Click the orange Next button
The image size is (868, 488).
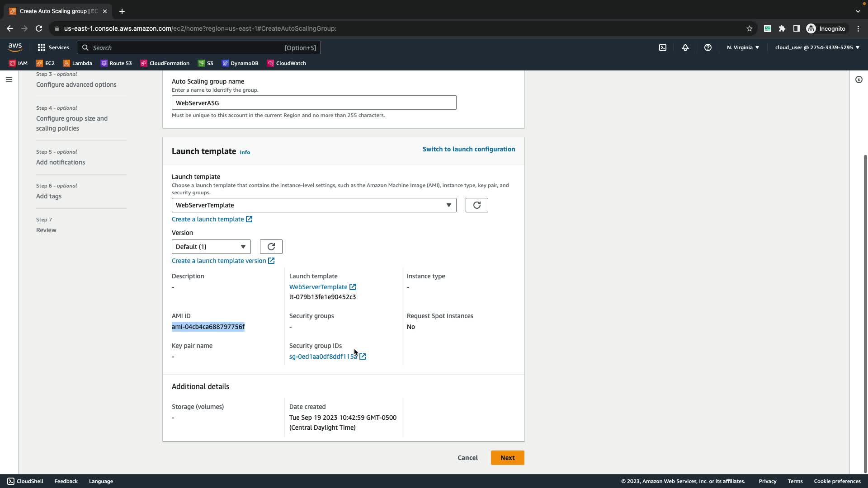click(x=507, y=458)
